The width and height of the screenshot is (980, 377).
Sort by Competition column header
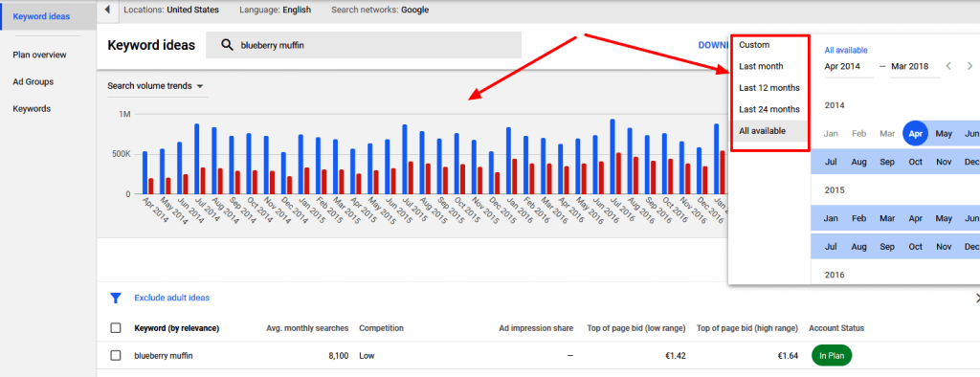coord(381,328)
